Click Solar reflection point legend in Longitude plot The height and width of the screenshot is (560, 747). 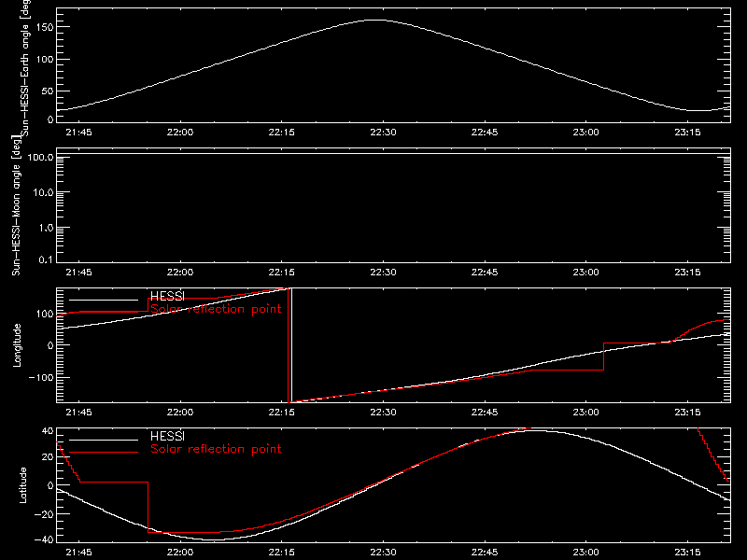(216, 309)
